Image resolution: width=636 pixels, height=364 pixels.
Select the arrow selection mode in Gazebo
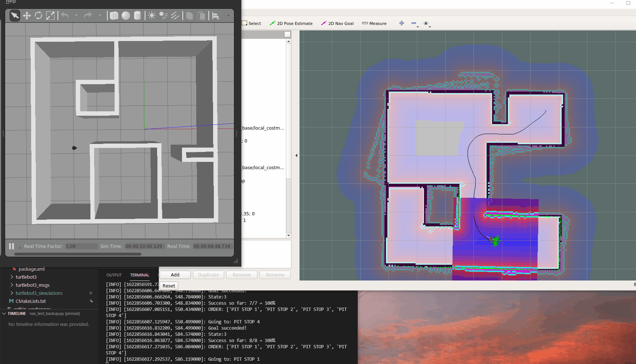click(15, 15)
